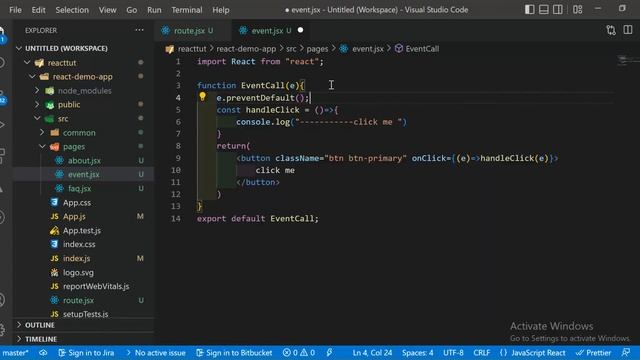The height and width of the screenshot is (360, 640).
Task: Click Sign in to Jira
Action: click(86, 353)
